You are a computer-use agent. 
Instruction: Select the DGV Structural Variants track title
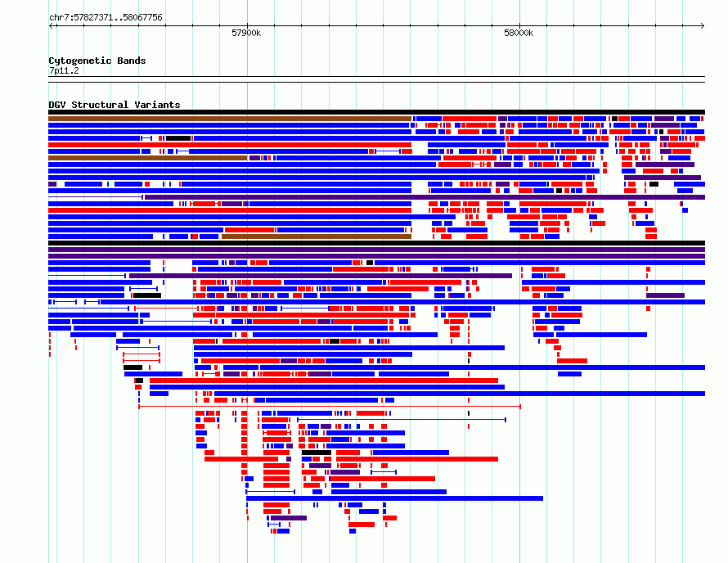115,105
